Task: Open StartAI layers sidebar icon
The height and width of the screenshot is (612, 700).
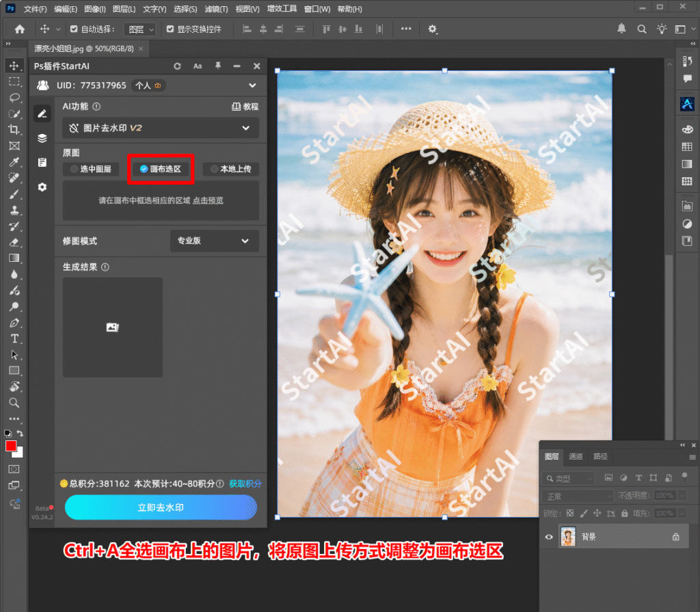Action: [x=42, y=138]
